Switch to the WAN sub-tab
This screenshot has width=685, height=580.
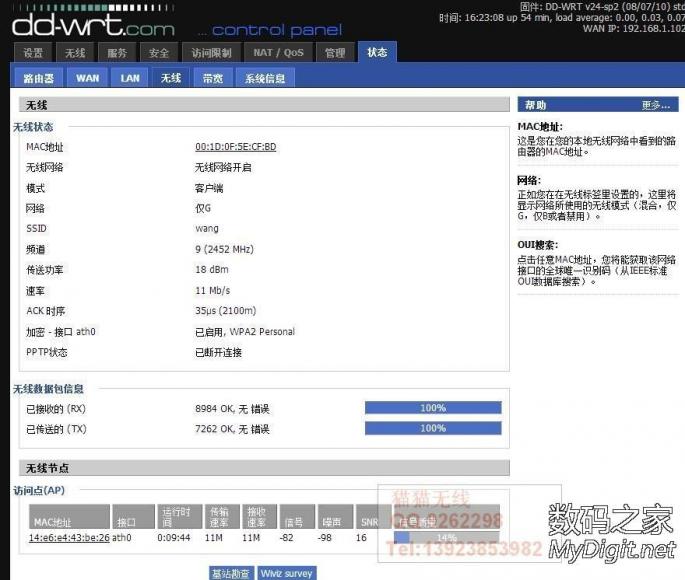click(87, 78)
